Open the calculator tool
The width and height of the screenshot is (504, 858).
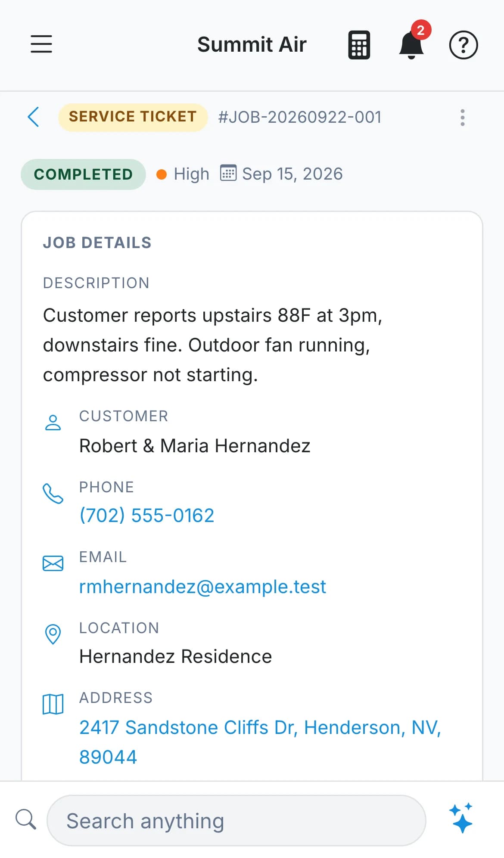click(x=359, y=45)
